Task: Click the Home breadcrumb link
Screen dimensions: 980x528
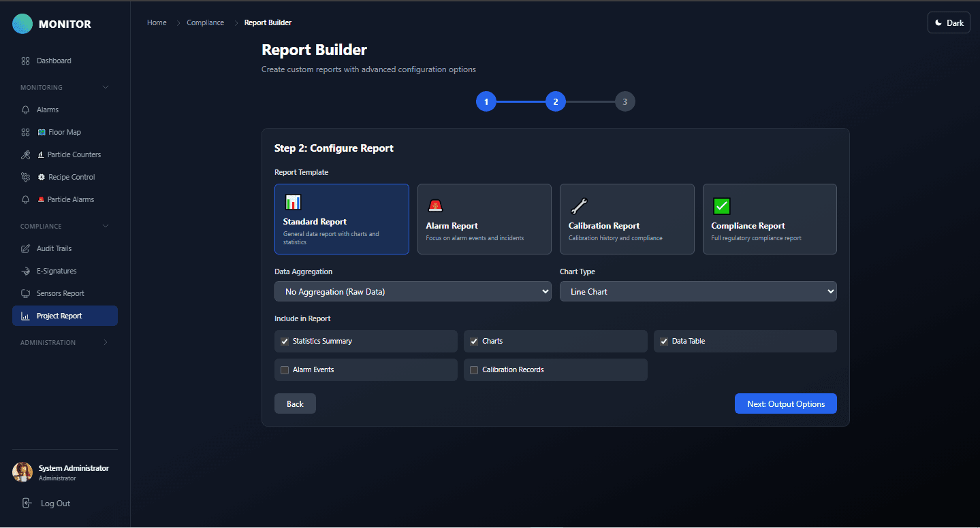Action: click(x=157, y=22)
